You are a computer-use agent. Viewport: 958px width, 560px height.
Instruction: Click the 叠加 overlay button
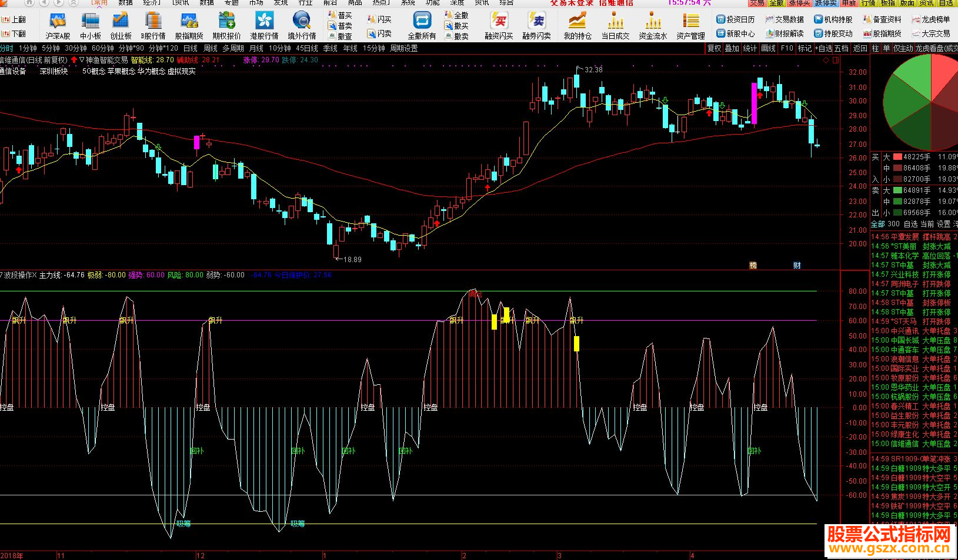click(x=732, y=48)
